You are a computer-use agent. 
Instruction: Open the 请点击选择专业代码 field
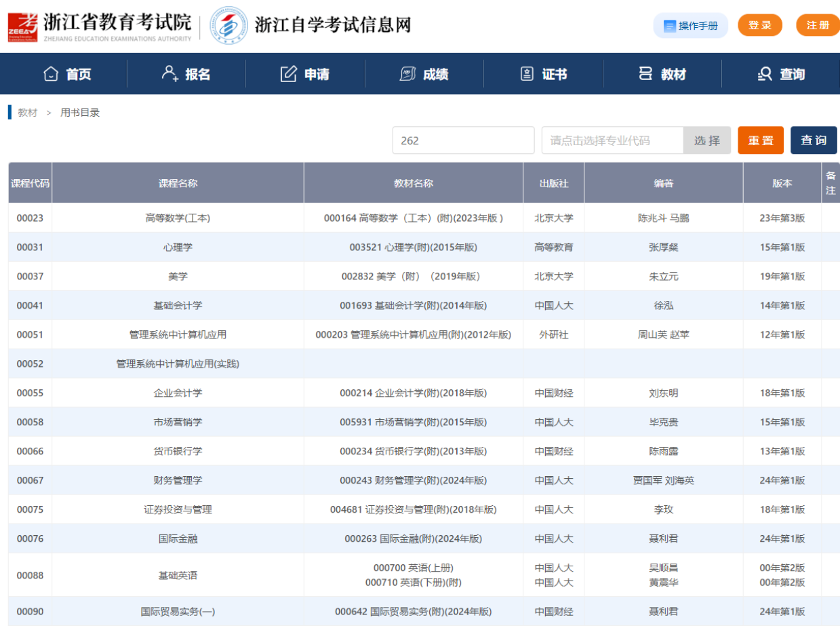coord(612,140)
